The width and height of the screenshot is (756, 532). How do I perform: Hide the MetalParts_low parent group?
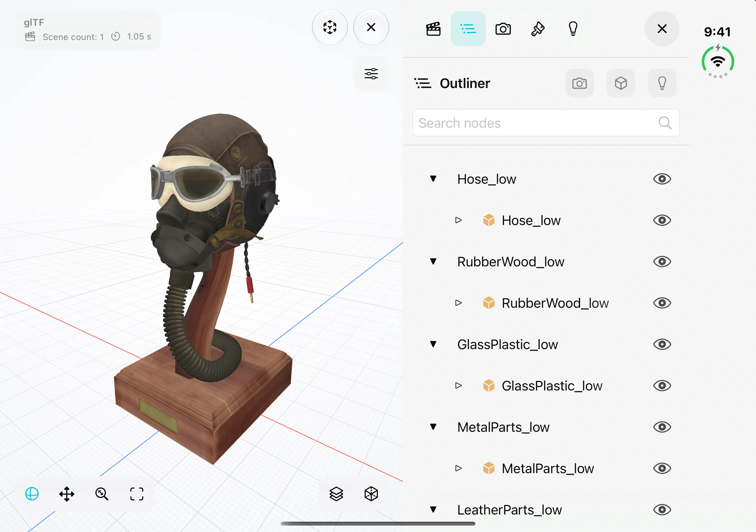[x=662, y=427]
